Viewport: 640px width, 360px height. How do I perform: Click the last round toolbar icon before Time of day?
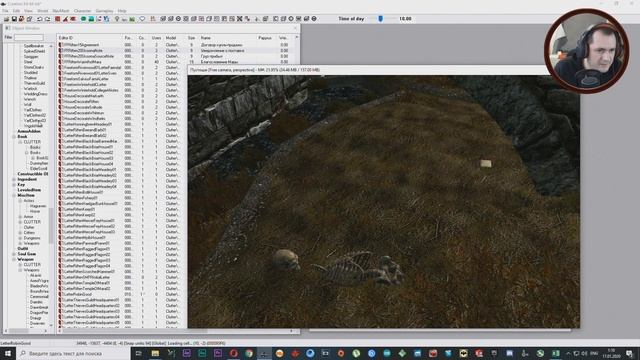tap(314, 19)
